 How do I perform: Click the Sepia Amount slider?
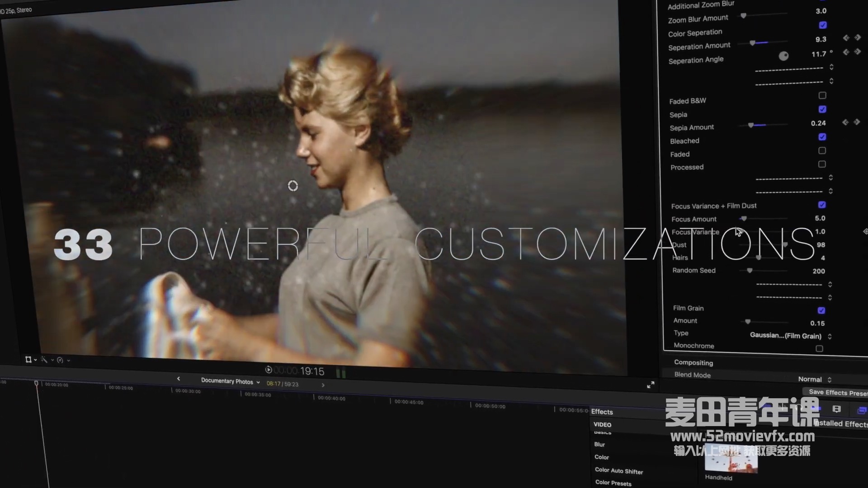(764, 125)
